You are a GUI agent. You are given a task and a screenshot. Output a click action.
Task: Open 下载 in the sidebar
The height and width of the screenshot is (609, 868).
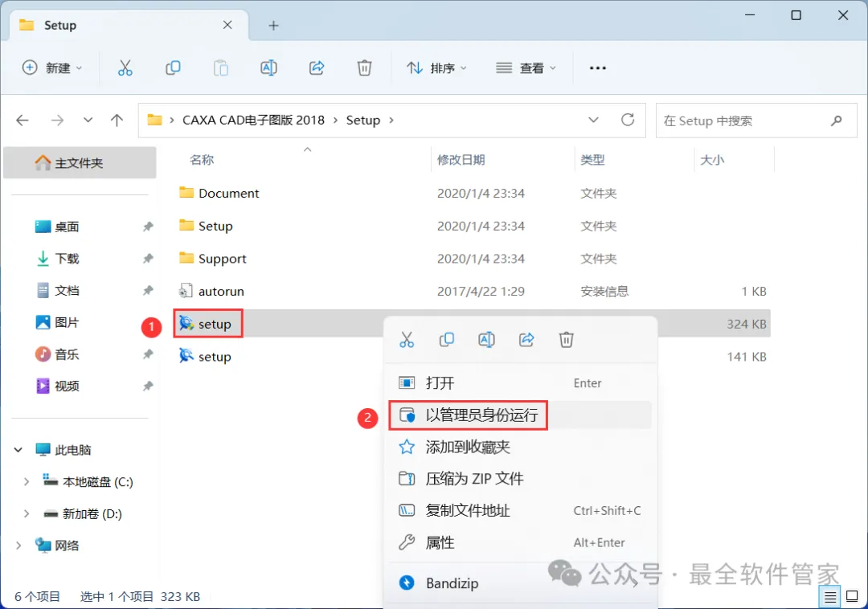(x=67, y=259)
